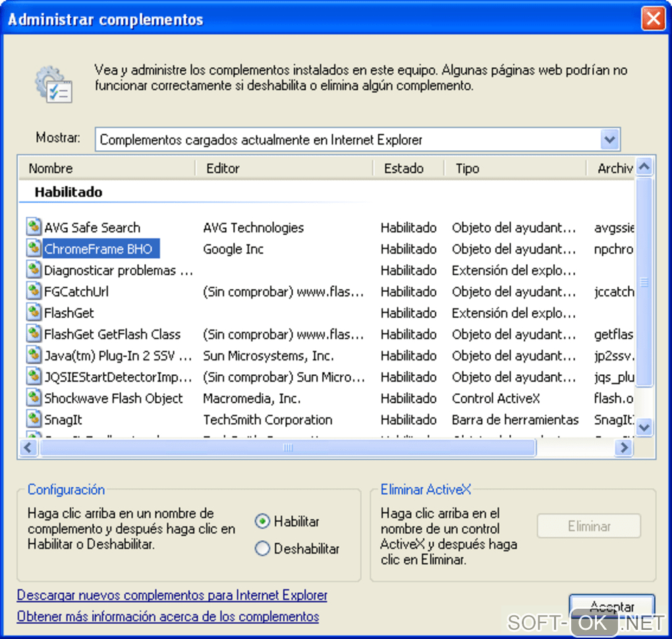Viewport: 672px width, 639px height.
Task: Open the Mostrar dropdown arrow
Action: point(609,139)
